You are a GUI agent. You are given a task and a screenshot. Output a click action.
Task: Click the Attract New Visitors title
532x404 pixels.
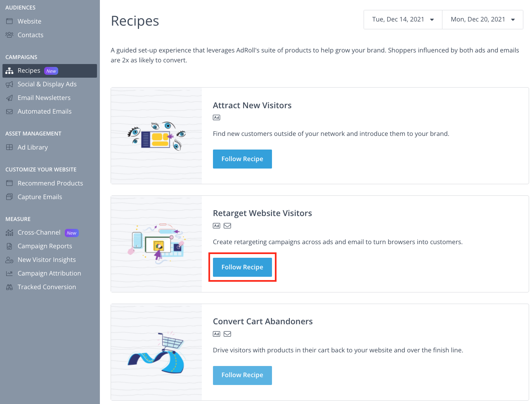[x=252, y=105]
